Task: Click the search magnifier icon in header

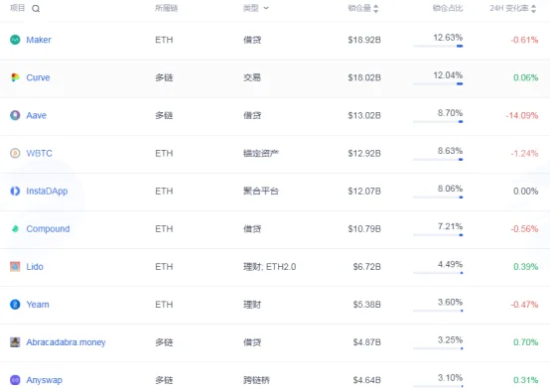Action: tap(36, 9)
